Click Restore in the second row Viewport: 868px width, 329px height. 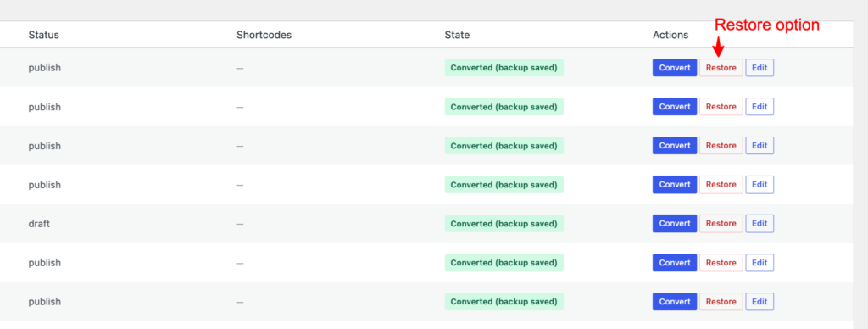(721, 107)
